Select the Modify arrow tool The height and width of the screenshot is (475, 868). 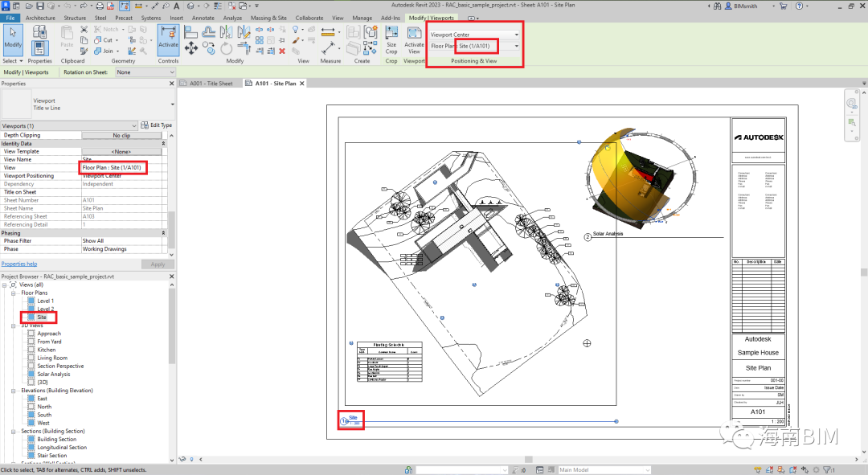pyautogui.click(x=13, y=39)
